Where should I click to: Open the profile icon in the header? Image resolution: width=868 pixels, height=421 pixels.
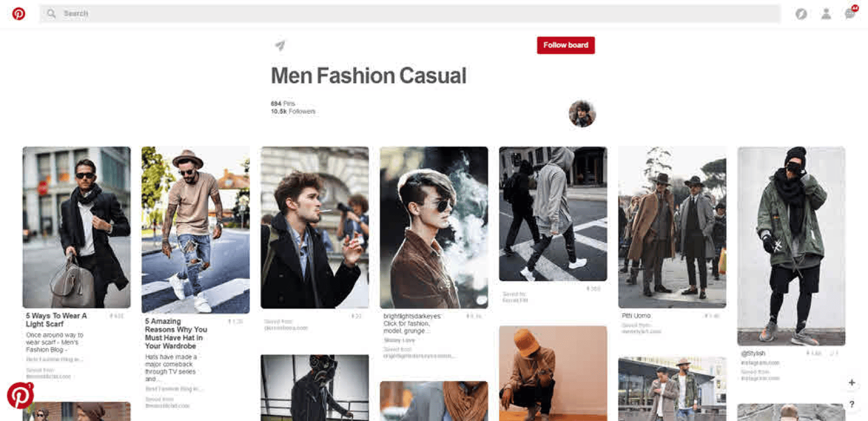point(826,14)
